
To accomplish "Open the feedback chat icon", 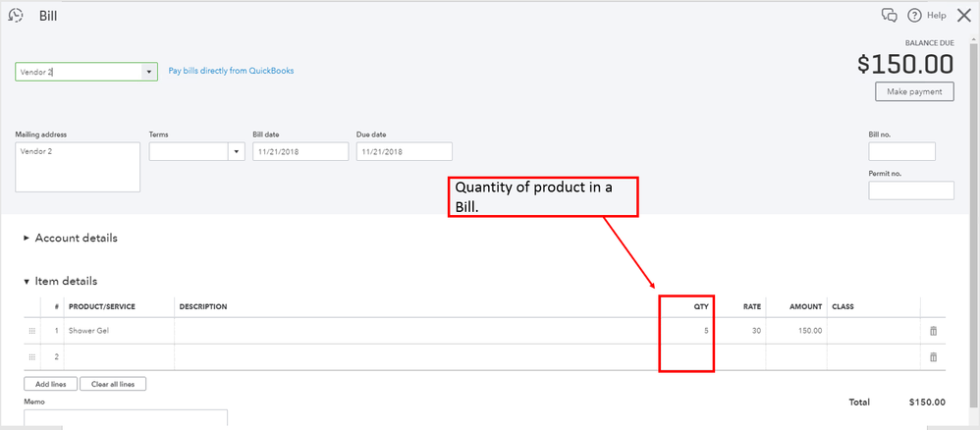I will (x=890, y=15).
